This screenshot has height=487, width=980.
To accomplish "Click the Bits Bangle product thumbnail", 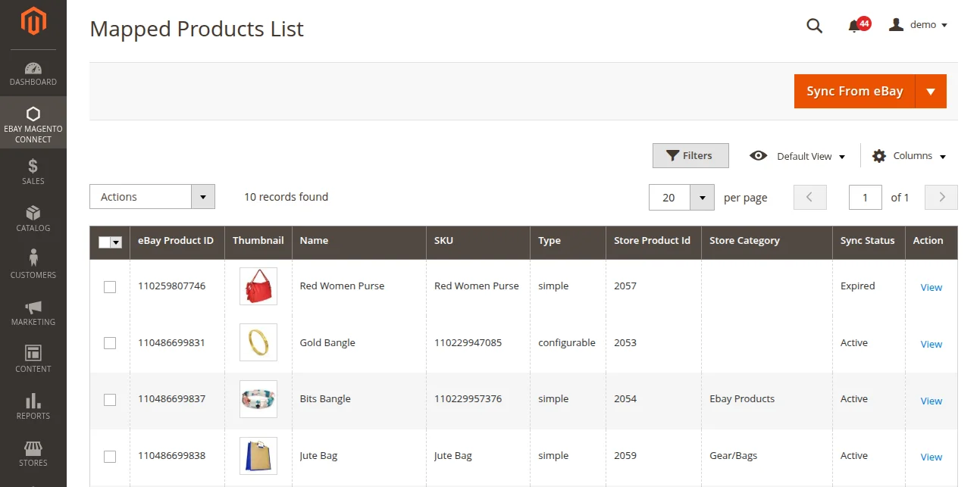I will 258,399.
